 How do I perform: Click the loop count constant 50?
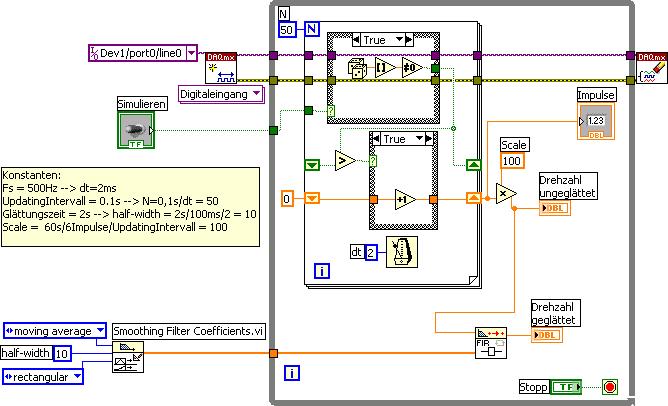pos(287,29)
